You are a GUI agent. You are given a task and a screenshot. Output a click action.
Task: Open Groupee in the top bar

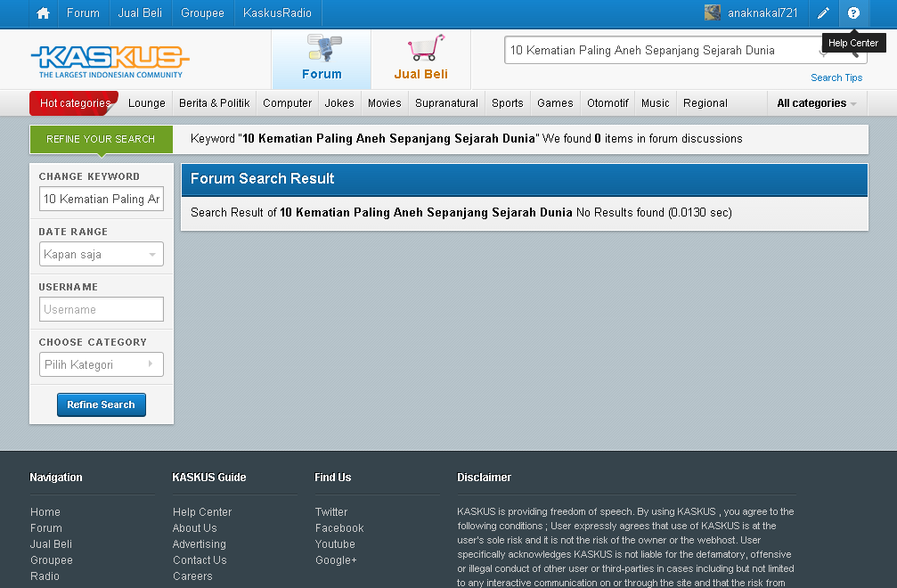click(x=202, y=12)
